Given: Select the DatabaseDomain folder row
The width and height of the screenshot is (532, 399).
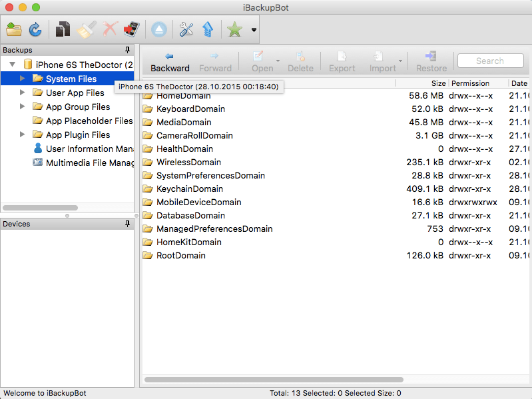Looking at the screenshot, I should [335, 215].
